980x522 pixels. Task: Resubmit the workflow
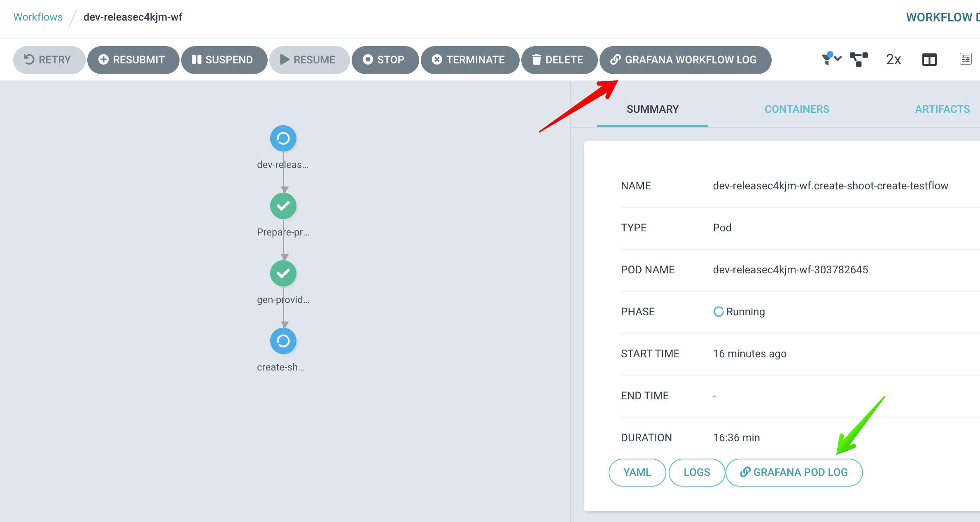coord(133,60)
